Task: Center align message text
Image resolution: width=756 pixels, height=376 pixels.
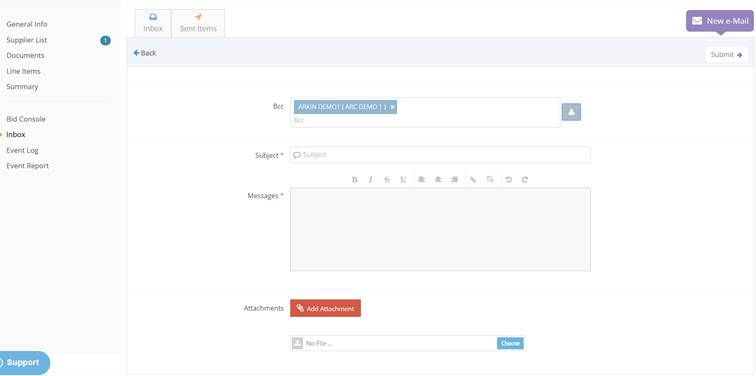Action: 438,179
